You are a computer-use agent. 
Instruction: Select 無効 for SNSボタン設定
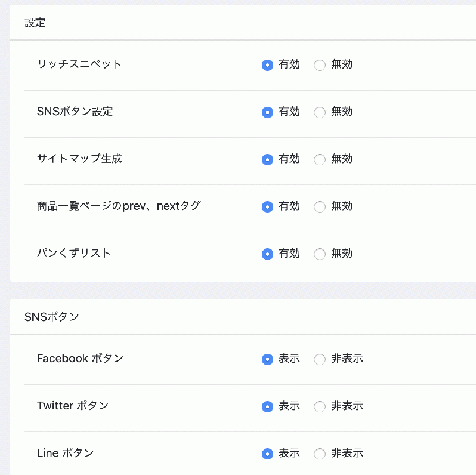pos(320,112)
